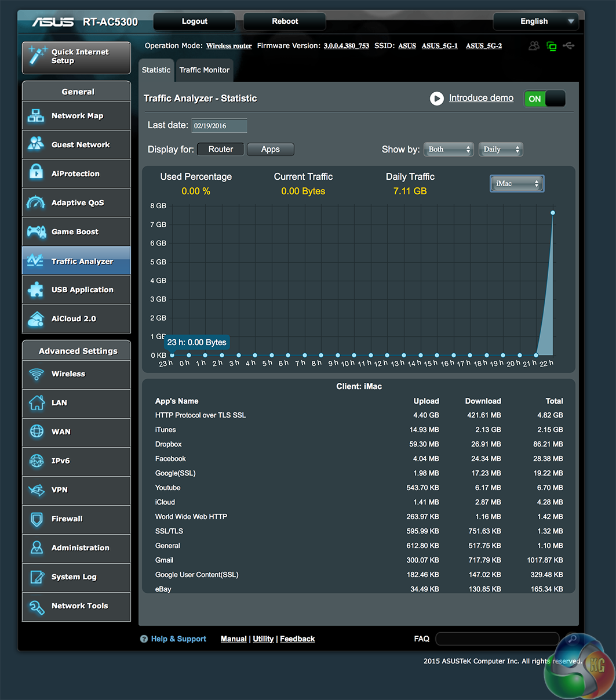The width and height of the screenshot is (616, 700).
Task: Click the Wireless wifi icon
Action: click(x=37, y=374)
